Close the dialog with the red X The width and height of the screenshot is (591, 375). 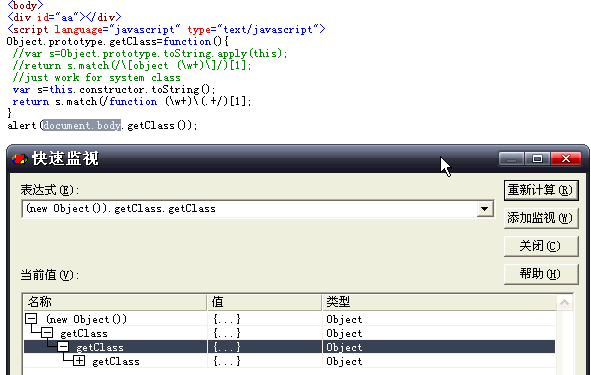(x=565, y=159)
